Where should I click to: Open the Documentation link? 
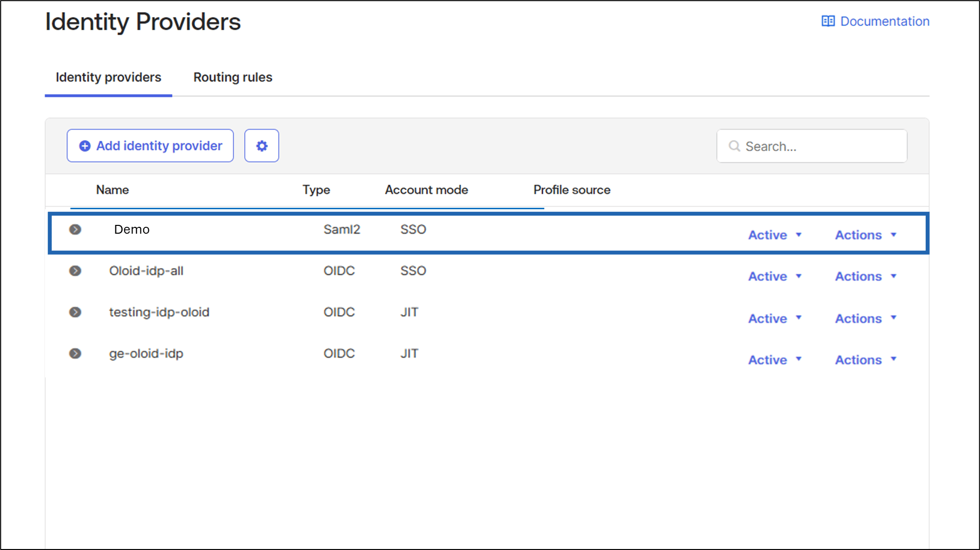875,21
